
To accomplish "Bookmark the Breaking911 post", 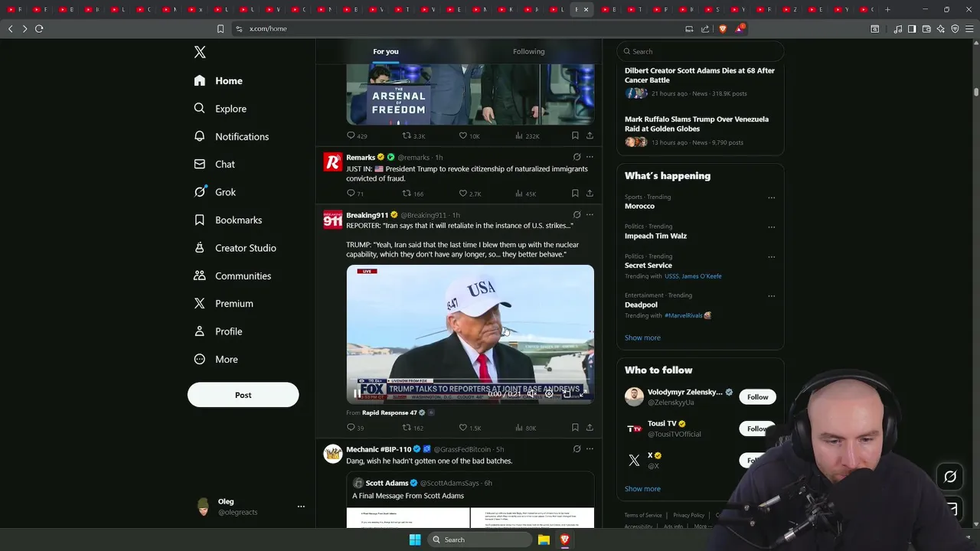I will pos(575,428).
